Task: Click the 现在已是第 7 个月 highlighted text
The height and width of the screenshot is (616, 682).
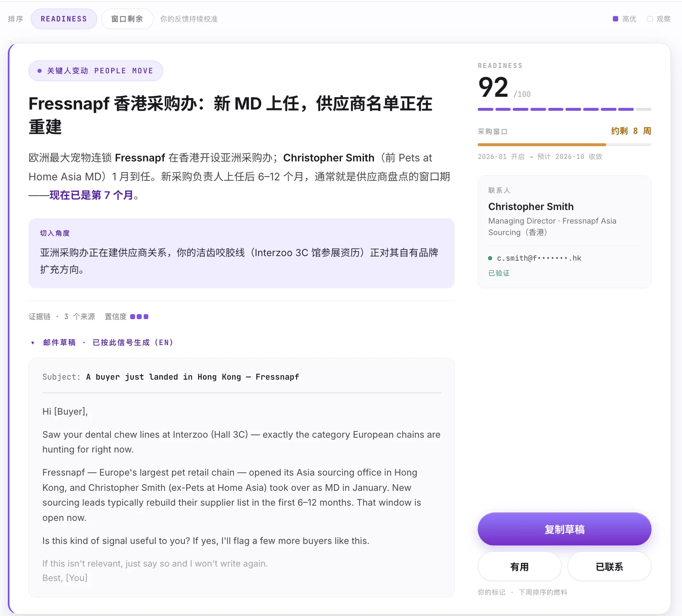Action: [x=91, y=195]
